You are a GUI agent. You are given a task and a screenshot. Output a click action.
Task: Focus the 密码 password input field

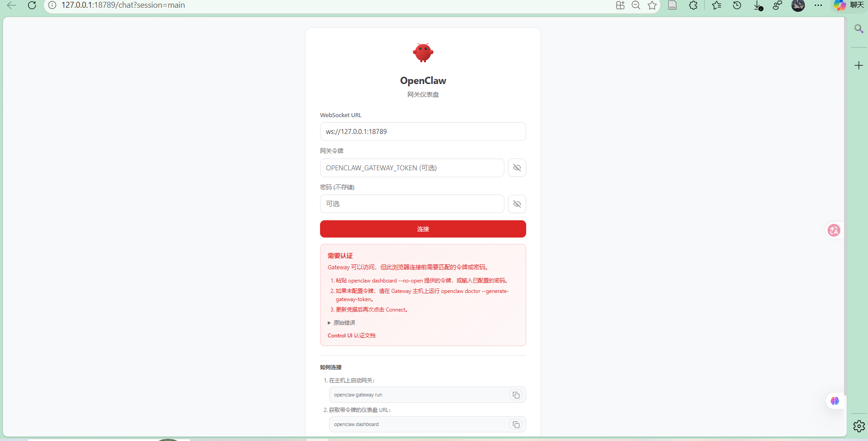click(x=412, y=204)
